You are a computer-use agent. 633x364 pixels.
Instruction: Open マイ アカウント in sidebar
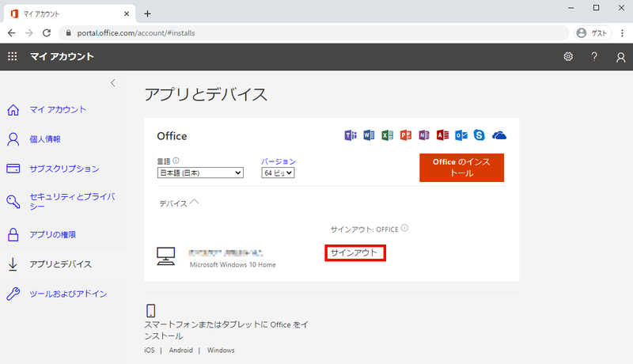tap(58, 110)
